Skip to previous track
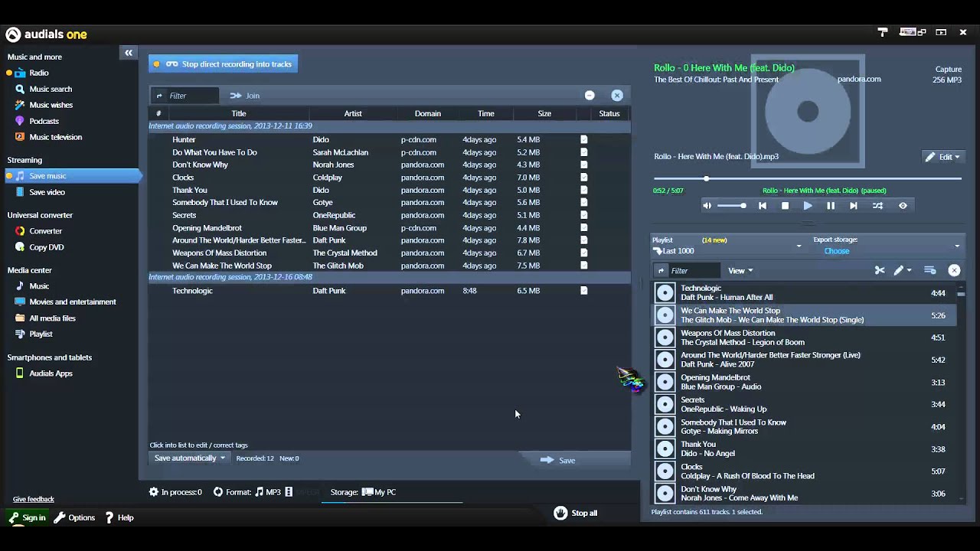 click(x=763, y=206)
